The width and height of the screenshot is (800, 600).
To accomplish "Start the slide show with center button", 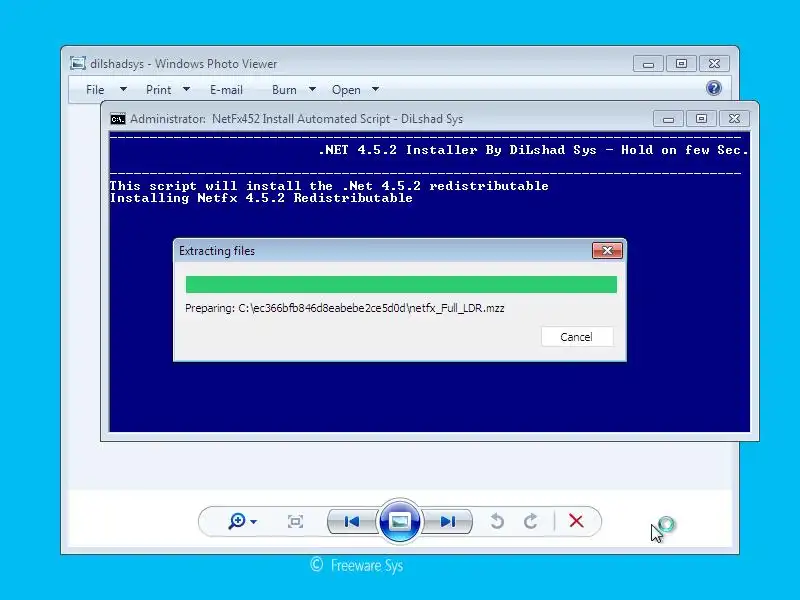I will pos(399,521).
